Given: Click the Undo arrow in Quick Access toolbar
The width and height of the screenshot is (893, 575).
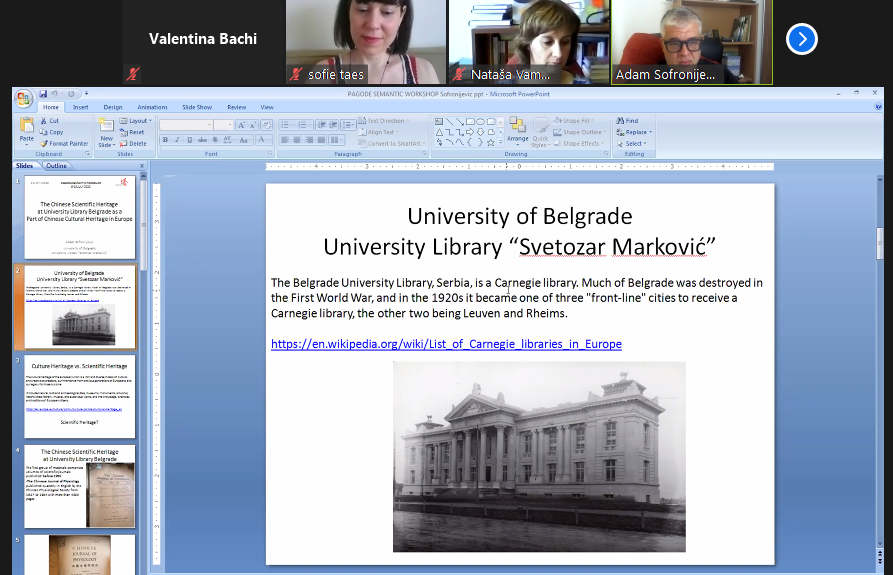Looking at the screenshot, I should pos(55,94).
